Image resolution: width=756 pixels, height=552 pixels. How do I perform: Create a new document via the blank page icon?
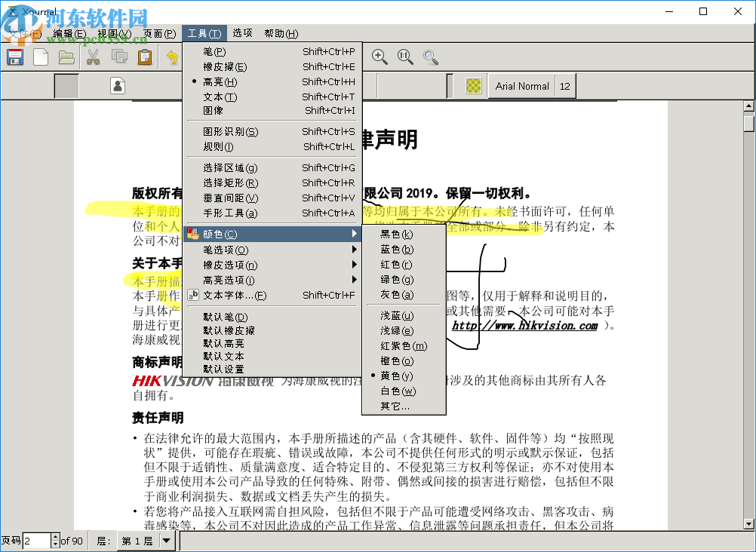coord(41,57)
